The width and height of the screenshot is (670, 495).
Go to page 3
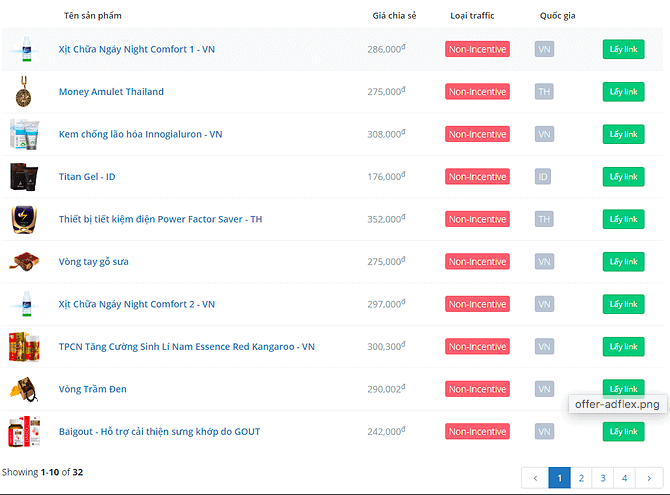[x=603, y=478]
